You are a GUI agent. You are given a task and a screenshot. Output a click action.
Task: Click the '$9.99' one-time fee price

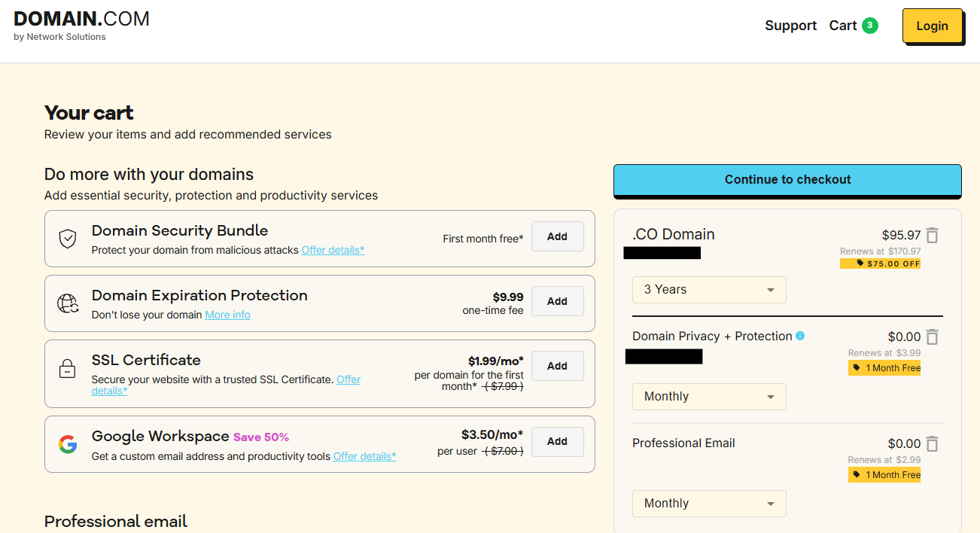508,297
